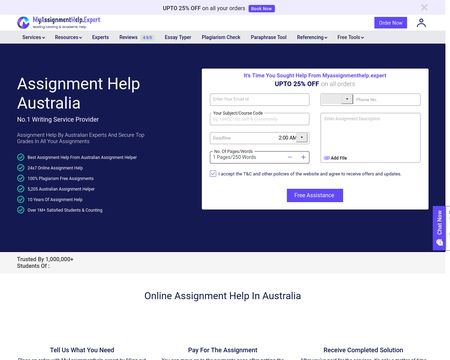450x360 pixels.
Task: Click the Order Now button
Action: coord(390,23)
